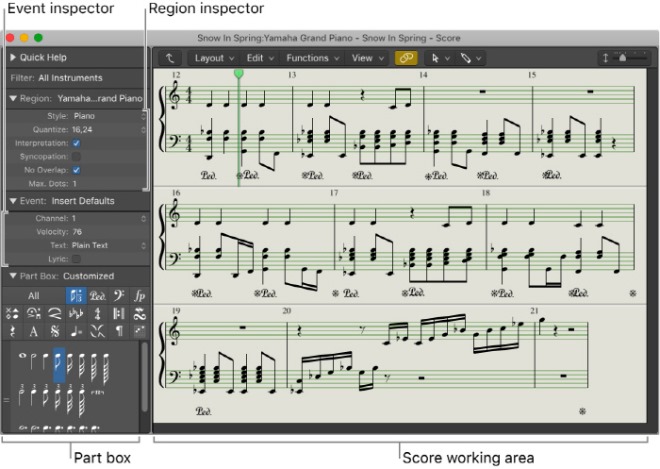Pick the half note in Part Box

(34, 362)
